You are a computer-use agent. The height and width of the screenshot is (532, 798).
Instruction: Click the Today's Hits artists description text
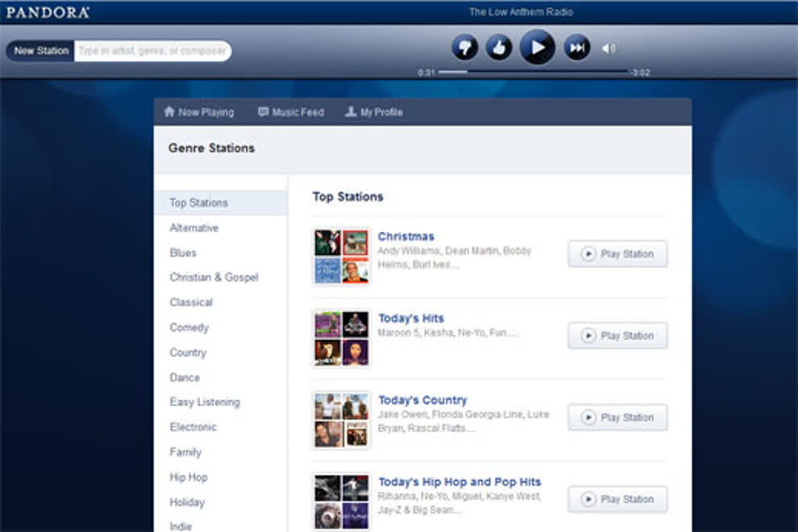tap(448, 332)
